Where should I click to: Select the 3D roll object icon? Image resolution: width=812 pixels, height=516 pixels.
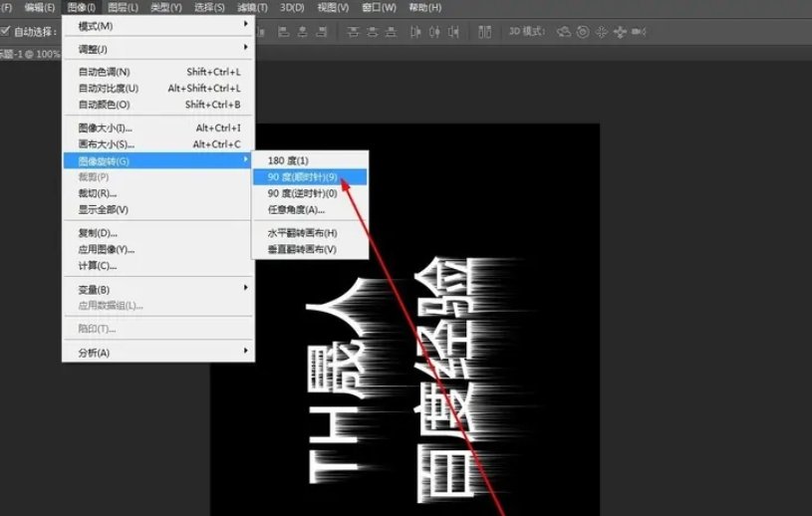click(583, 32)
